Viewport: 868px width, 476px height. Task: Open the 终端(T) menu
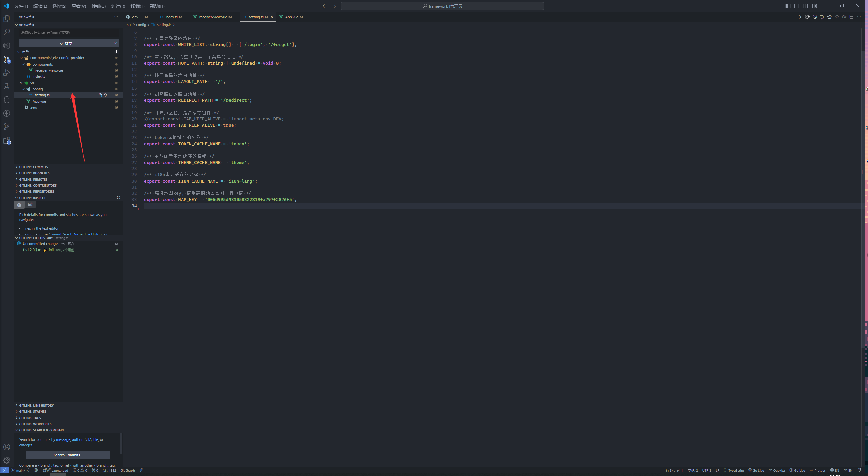pyautogui.click(x=137, y=6)
